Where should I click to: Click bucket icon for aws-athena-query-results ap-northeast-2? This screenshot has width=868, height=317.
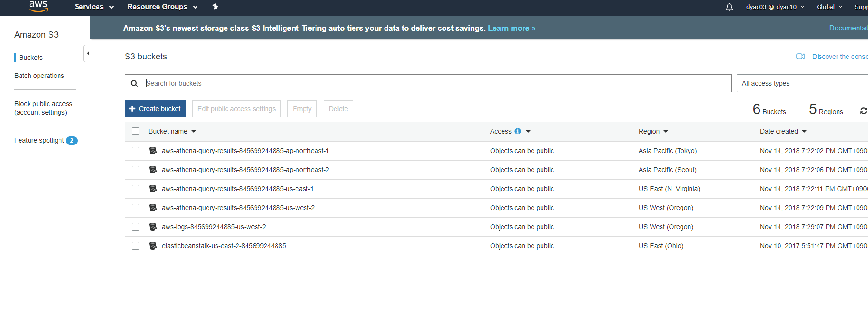coord(153,170)
